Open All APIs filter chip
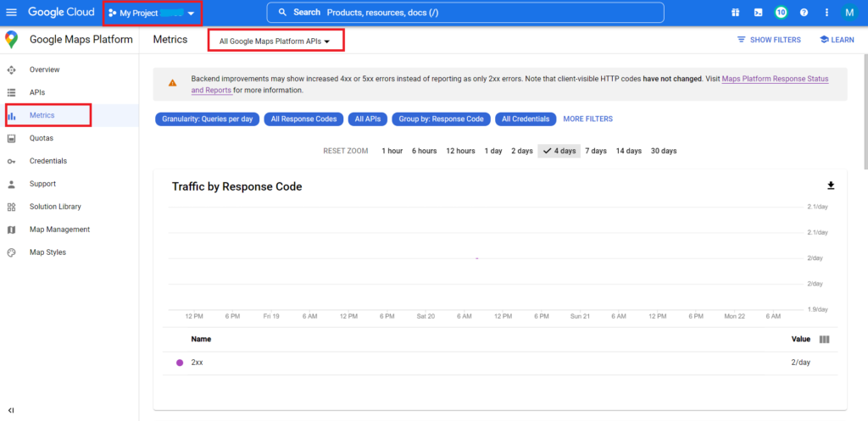The width and height of the screenshot is (868, 421). [368, 119]
